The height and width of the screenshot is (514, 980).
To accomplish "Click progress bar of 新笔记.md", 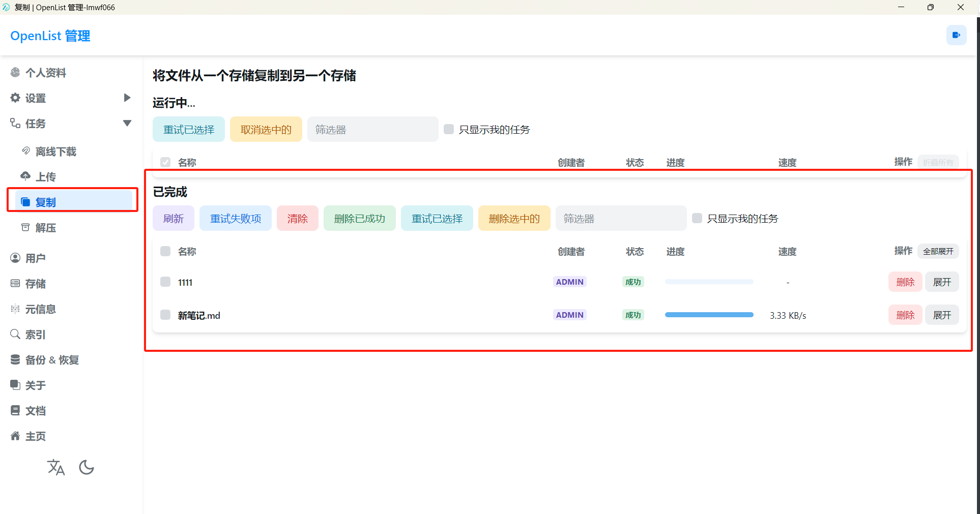I will (x=709, y=315).
